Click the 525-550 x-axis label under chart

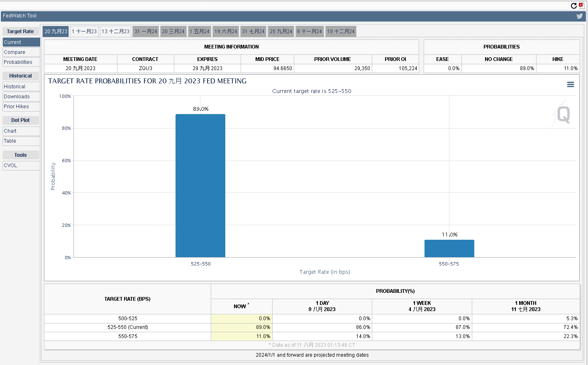coord(201,264)
